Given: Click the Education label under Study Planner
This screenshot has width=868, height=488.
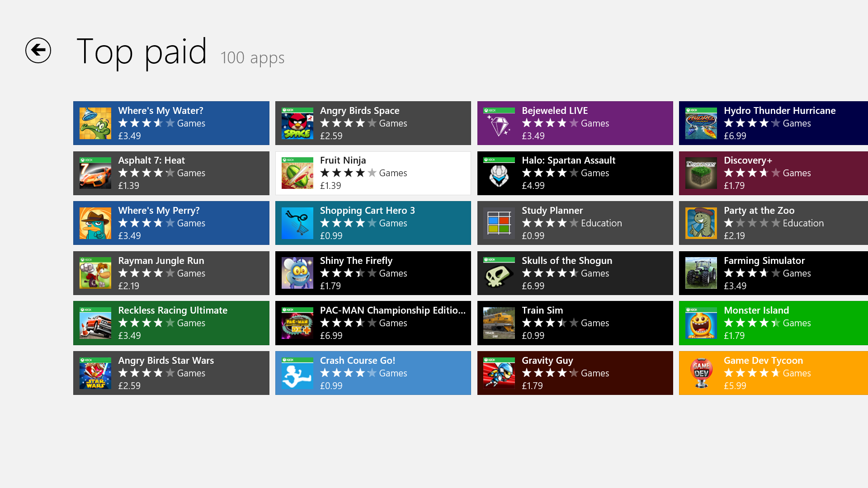Looking at the screenshot, I should [x=601, y=223].
